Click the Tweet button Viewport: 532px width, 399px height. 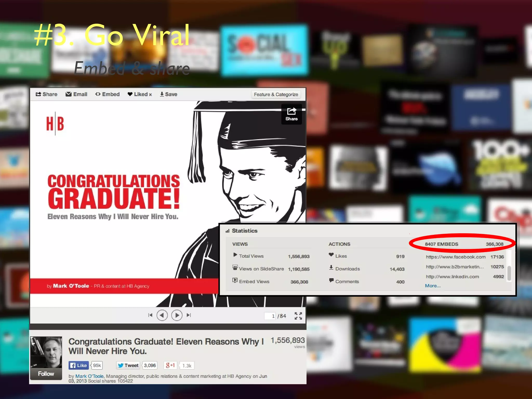click(128, 365)
